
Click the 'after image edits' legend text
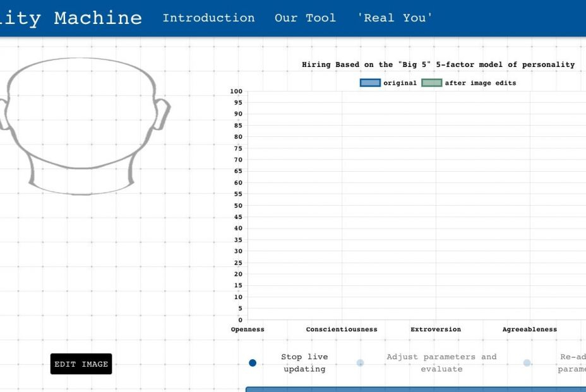click(480, 83)
